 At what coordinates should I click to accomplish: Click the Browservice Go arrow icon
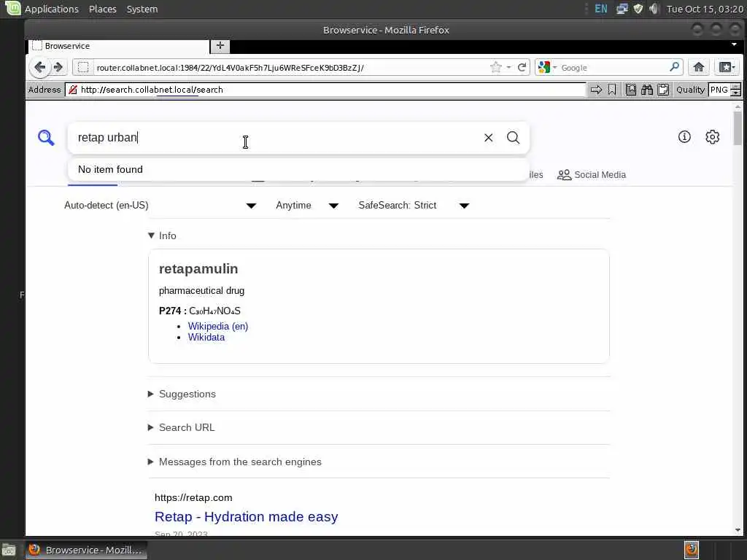(596, 90)
